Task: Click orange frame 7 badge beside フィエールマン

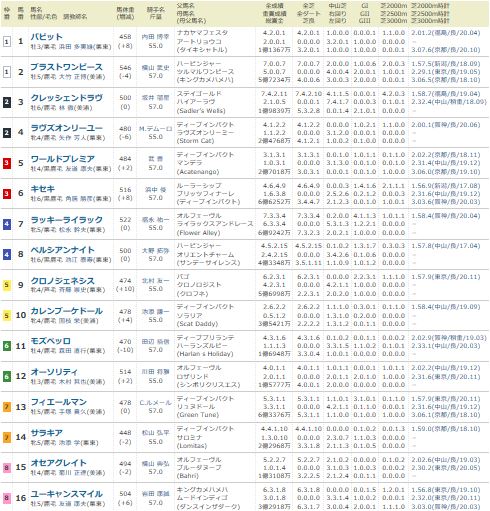Action: pos(6,407)
